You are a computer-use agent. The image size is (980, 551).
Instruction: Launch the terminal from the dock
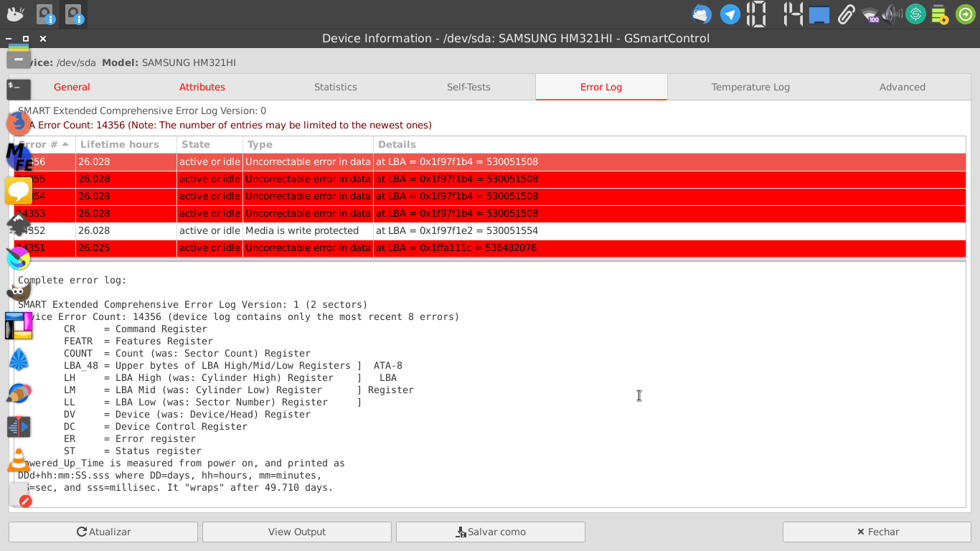(19, 90)
